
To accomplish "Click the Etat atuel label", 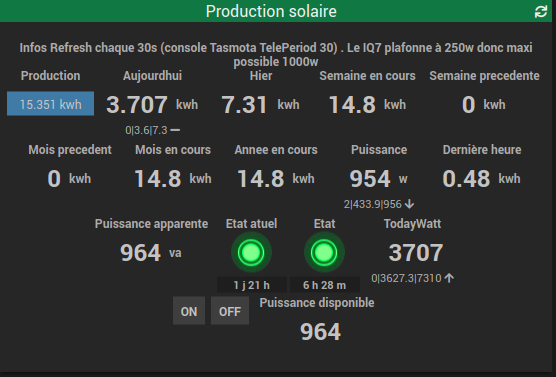I will click(x=251, y=223).
